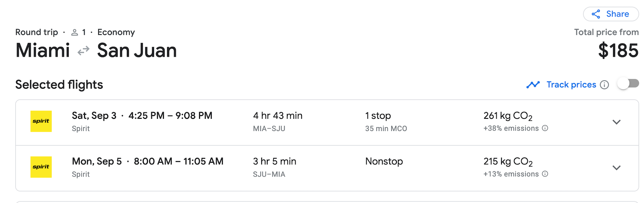
Task: Click the Track prices graph icon
Action: (533, 85)
